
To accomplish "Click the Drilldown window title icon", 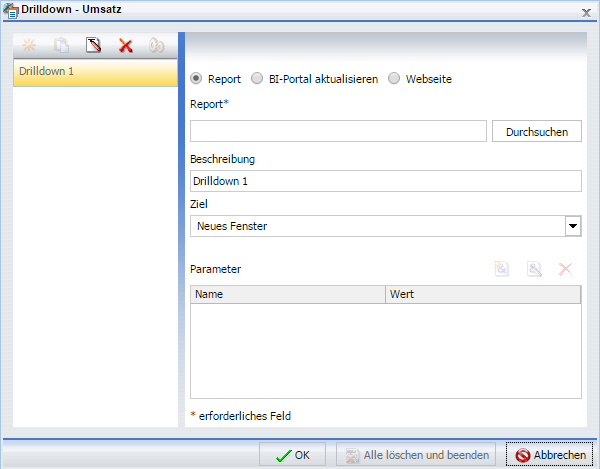I will 11,10.
